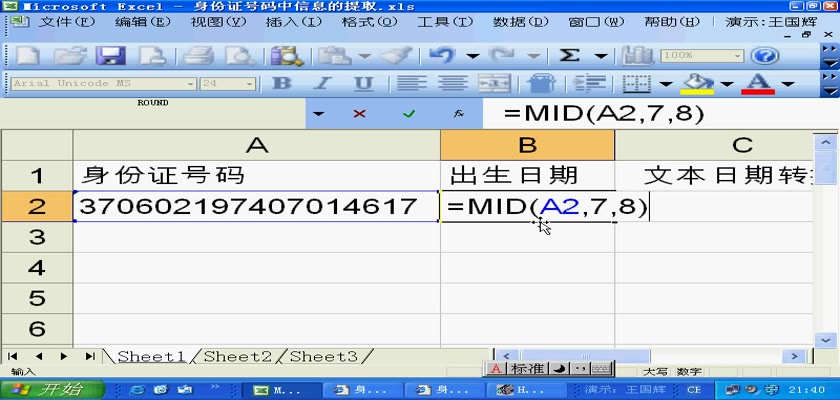Screen dimensions: 840x400
Task: Expand the font size 24 dropdown
Action: point(251,84)
